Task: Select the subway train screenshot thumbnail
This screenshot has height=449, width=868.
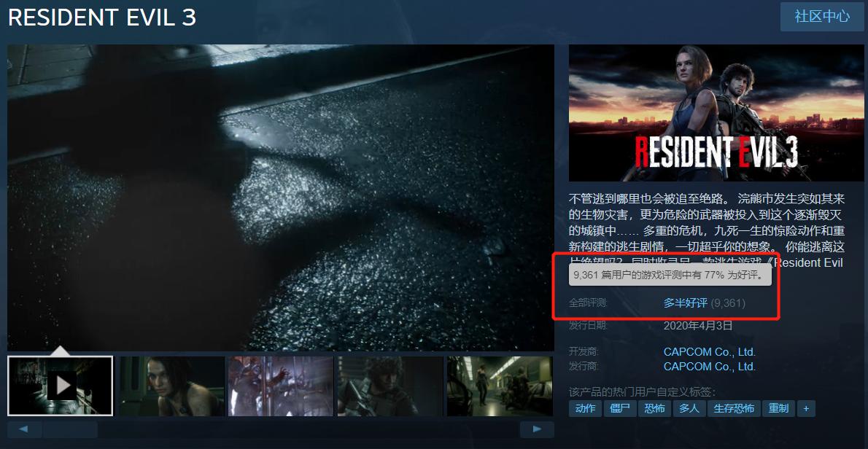Action: tap(500, 386)
